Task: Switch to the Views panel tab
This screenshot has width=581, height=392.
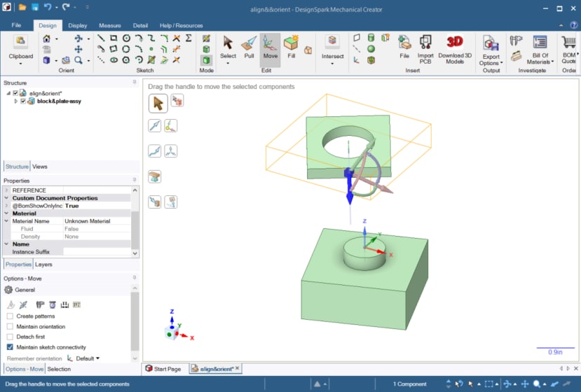Action: 40,167
